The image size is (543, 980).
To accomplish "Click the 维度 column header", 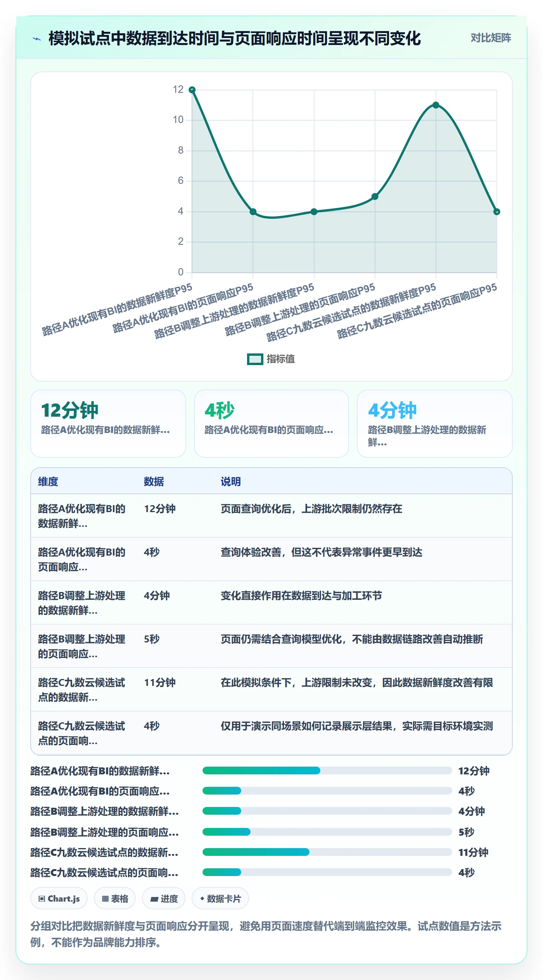I will click(48, 481).
